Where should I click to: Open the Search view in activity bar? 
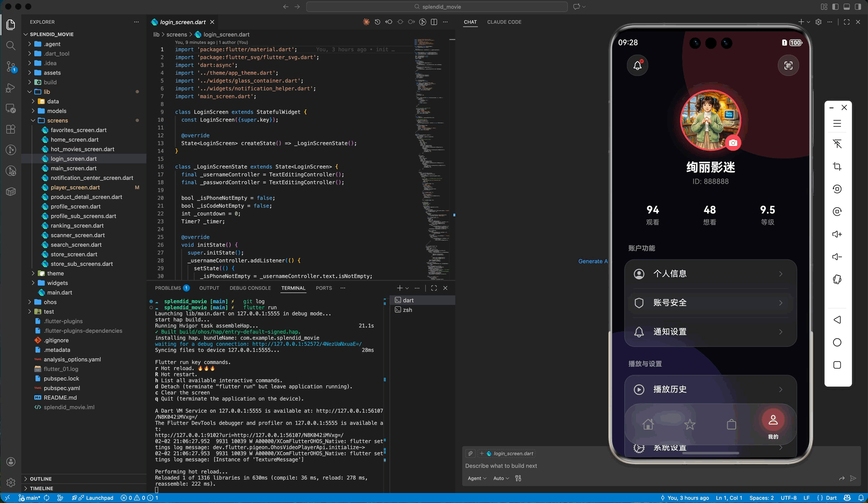point(11,46)
